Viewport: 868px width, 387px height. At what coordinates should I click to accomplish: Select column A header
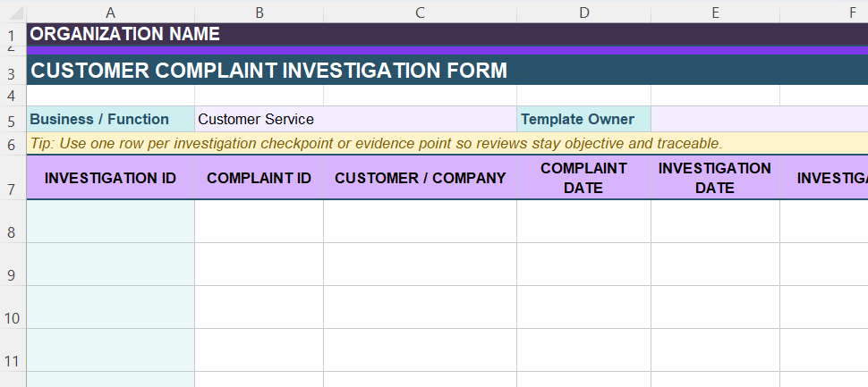(110, 12)
